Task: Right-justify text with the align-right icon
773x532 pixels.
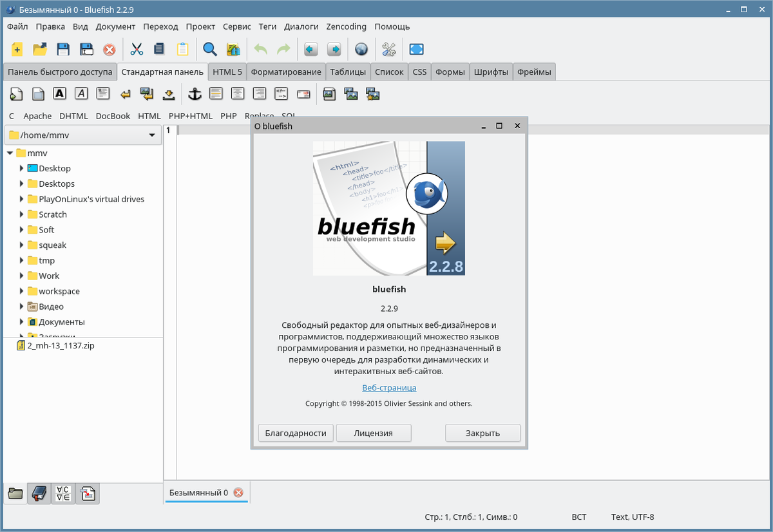Action: (x=260, y=94)
